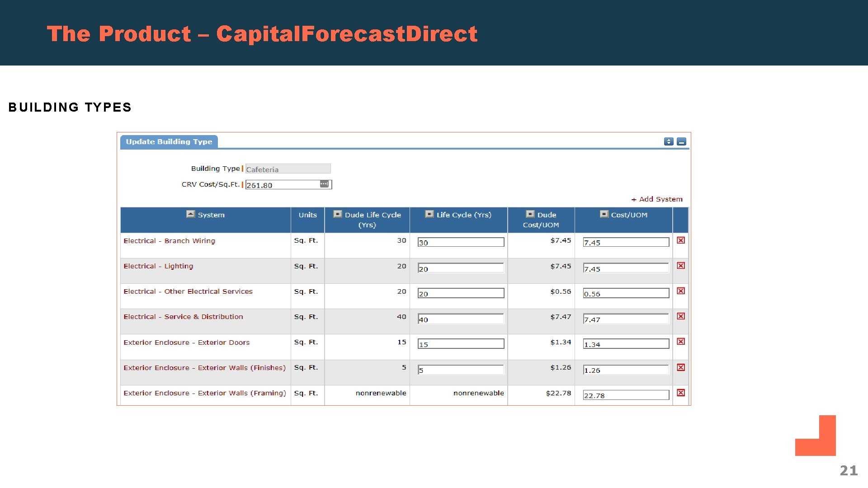The image size is (868, 488).
Task: Minimize the Update Building Type panel
Action: 682,142
